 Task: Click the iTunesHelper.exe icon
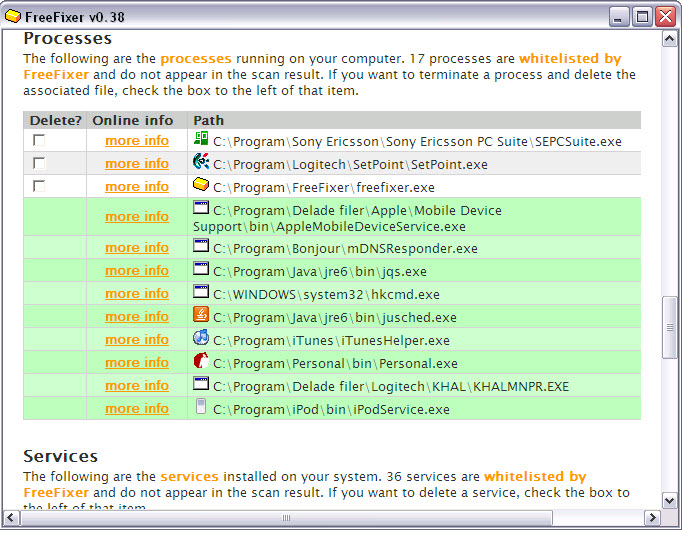(x=201, y=339)
